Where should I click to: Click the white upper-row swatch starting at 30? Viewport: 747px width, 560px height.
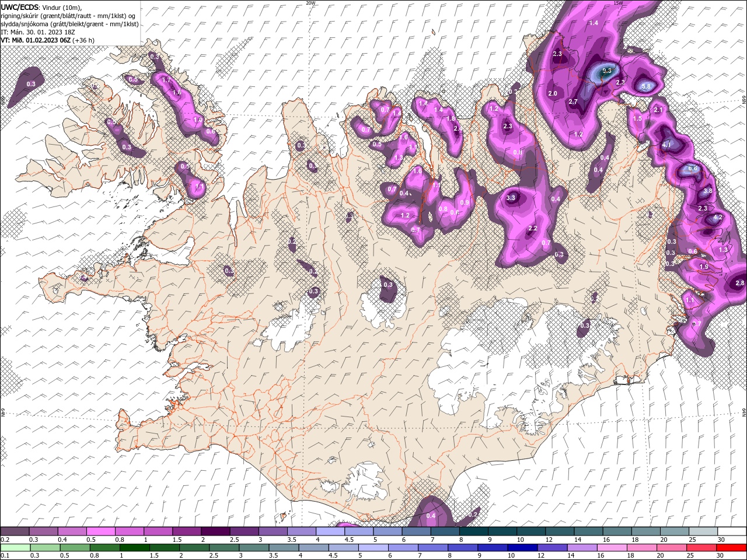click(x=732, y=531)
